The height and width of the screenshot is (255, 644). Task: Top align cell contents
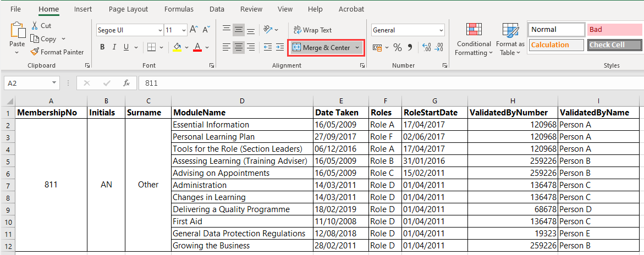click(226, 30)
